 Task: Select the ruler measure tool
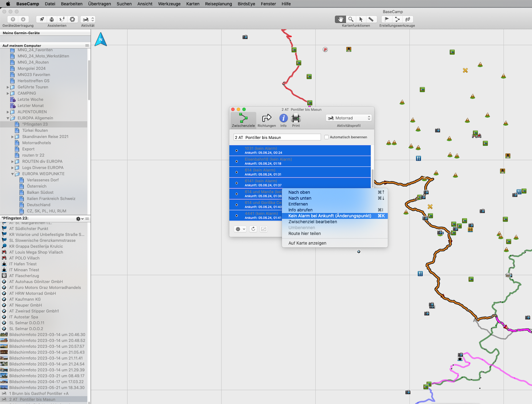371,19
